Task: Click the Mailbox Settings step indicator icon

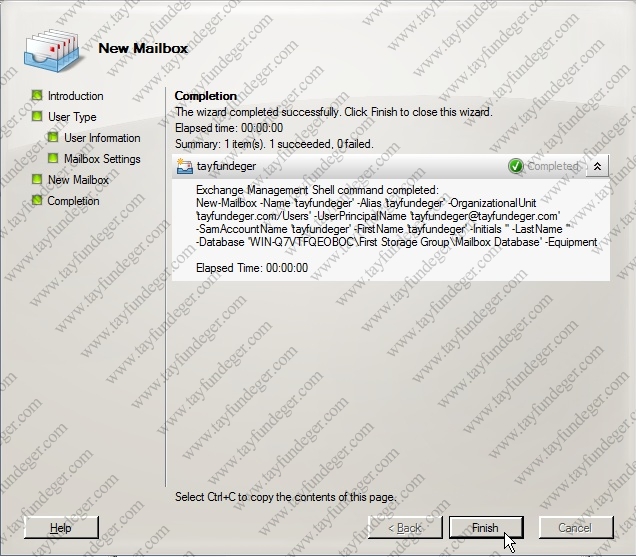Action: 53,158
